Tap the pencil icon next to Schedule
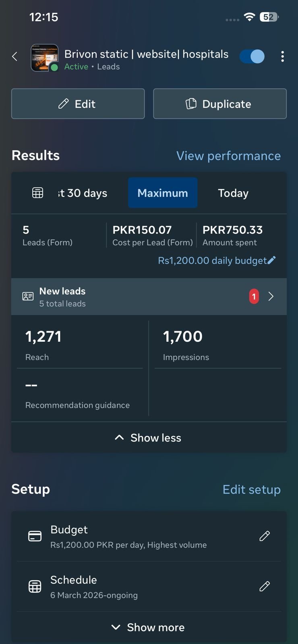Screen dimensions: 298x644 [265, 586]
